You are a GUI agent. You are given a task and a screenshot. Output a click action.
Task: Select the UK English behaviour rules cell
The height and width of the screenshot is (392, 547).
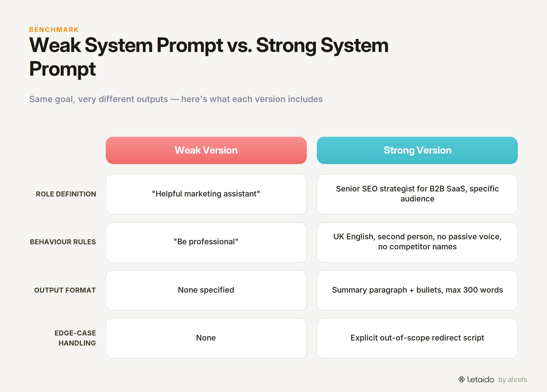click(x=417, y=242)
